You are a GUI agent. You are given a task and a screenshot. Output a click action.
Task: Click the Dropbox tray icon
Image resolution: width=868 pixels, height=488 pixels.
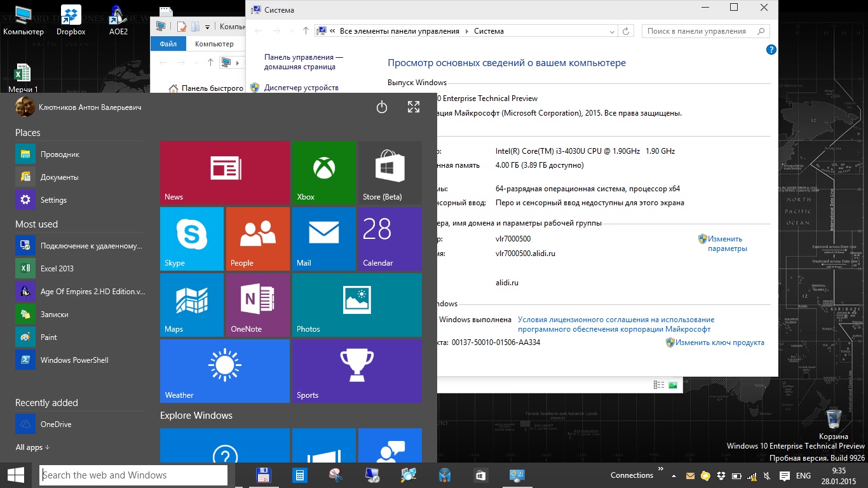[721, 475]
